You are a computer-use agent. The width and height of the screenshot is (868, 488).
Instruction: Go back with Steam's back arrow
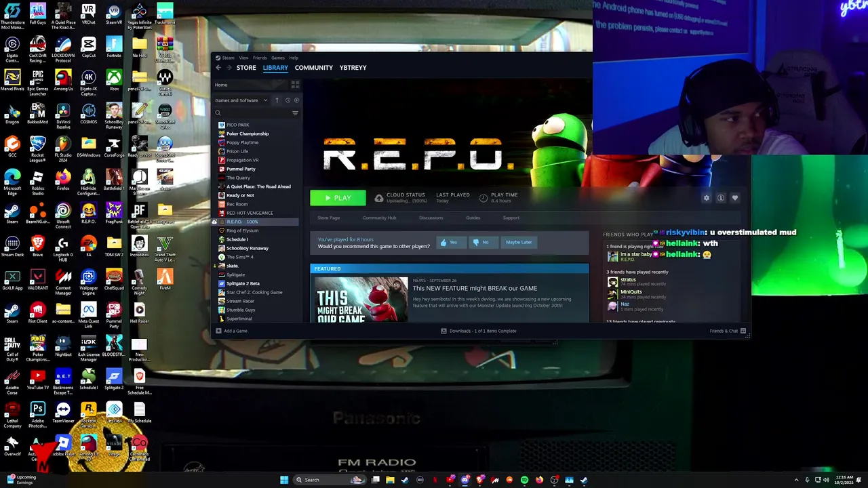(218, 68)
